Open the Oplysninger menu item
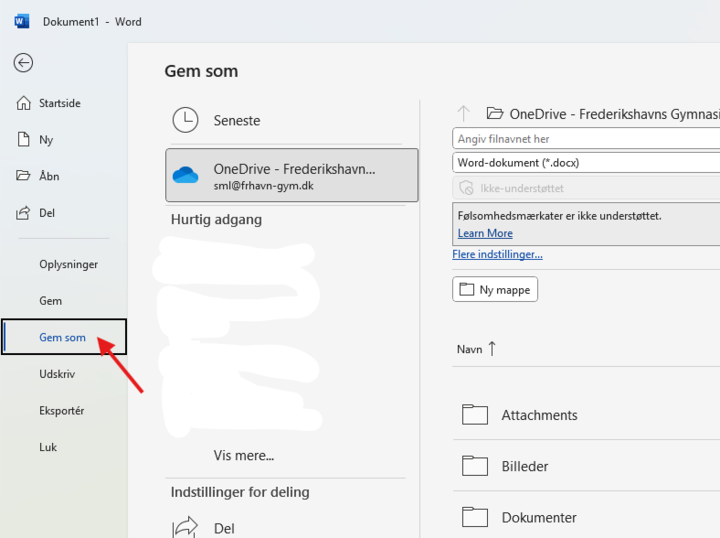The height and width of the screenshot is (538, 720). 68,264
